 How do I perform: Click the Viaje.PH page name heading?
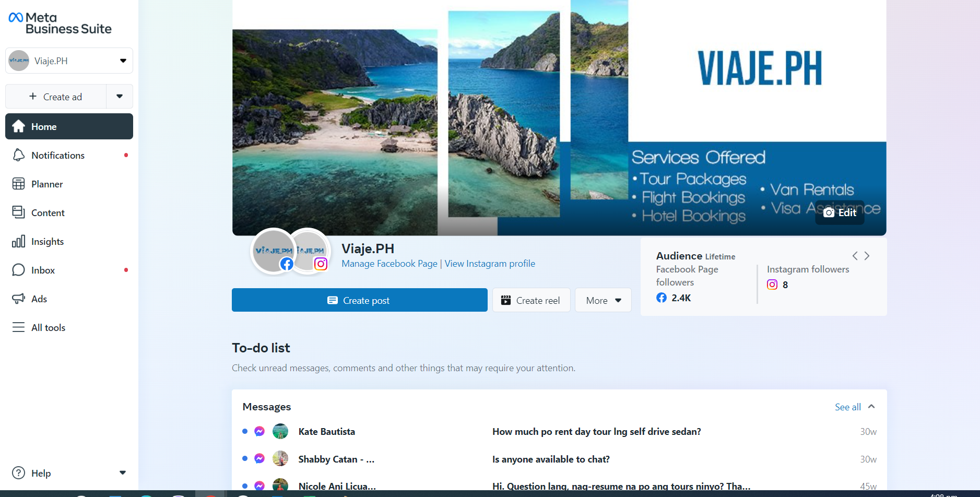(x=368, y=249)
